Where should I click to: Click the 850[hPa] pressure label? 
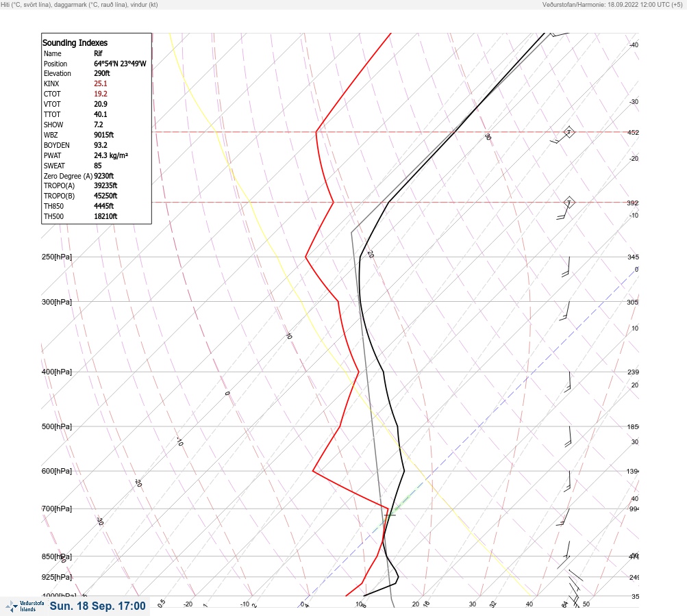57,556
